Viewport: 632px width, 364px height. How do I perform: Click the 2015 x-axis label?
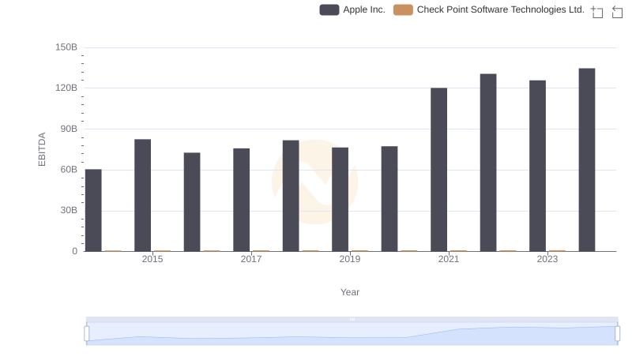[x=152, y=259]
